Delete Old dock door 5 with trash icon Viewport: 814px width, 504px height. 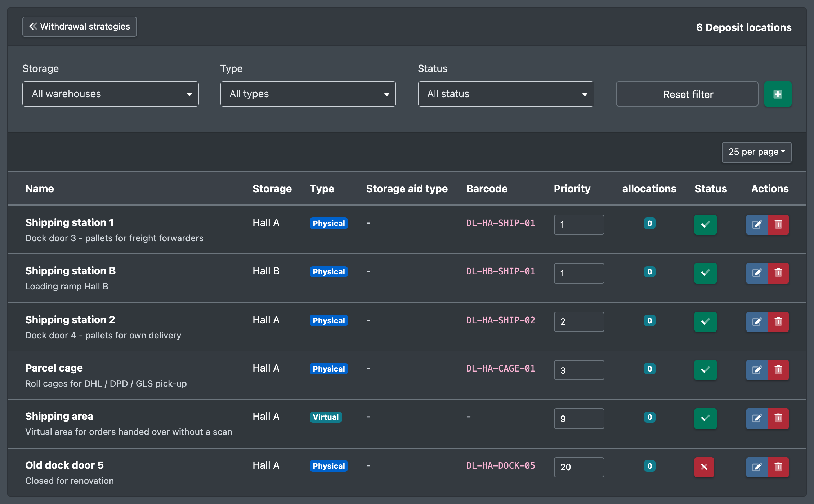[x=778, y=467]
